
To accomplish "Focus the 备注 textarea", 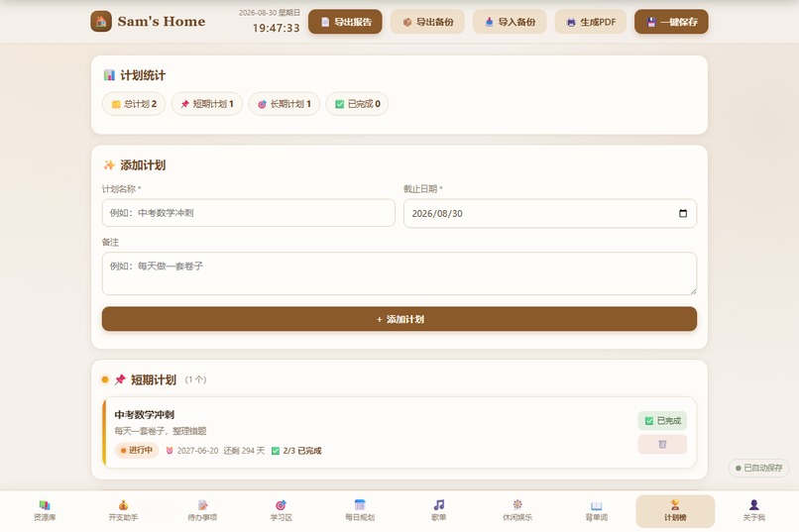I will 399,273.
